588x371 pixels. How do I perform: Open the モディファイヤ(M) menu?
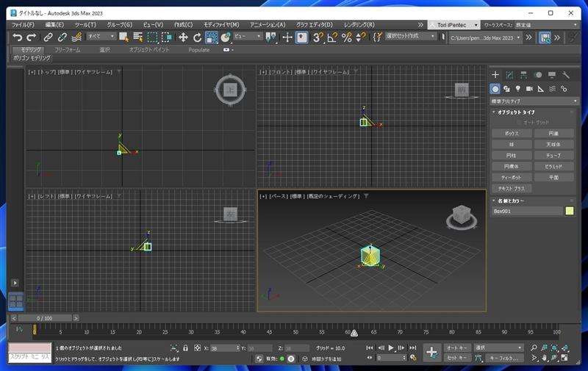point(221,25)
